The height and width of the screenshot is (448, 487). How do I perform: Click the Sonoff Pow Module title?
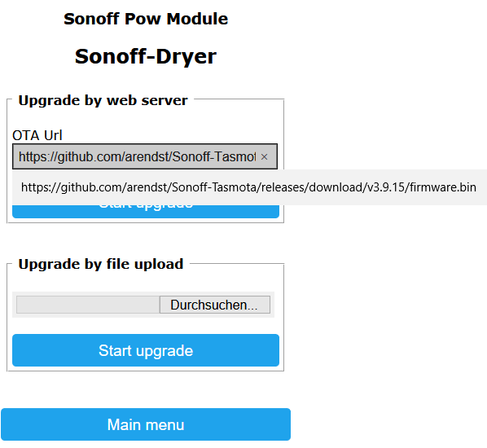(x=146, y=19)
